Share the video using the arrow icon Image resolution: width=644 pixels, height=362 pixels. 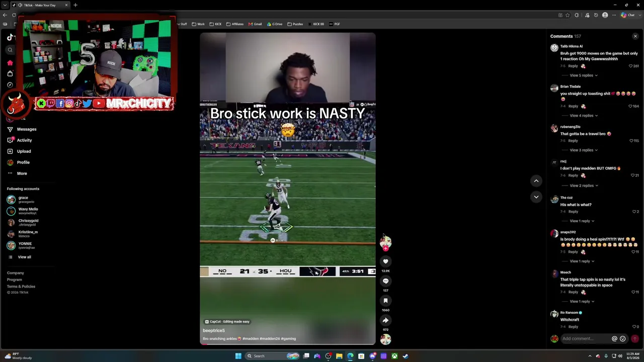[385, 320]
